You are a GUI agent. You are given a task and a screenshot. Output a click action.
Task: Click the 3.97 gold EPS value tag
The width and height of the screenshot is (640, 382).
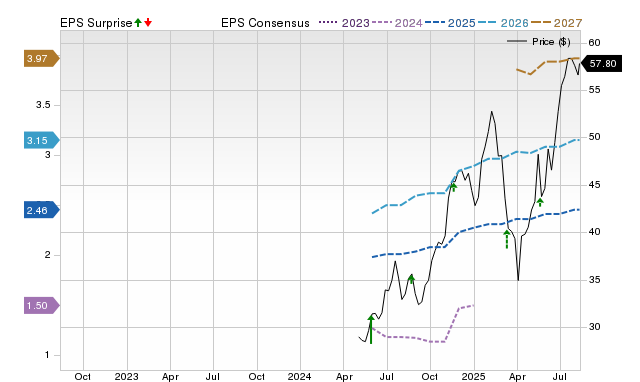click(x=42, y=59)
